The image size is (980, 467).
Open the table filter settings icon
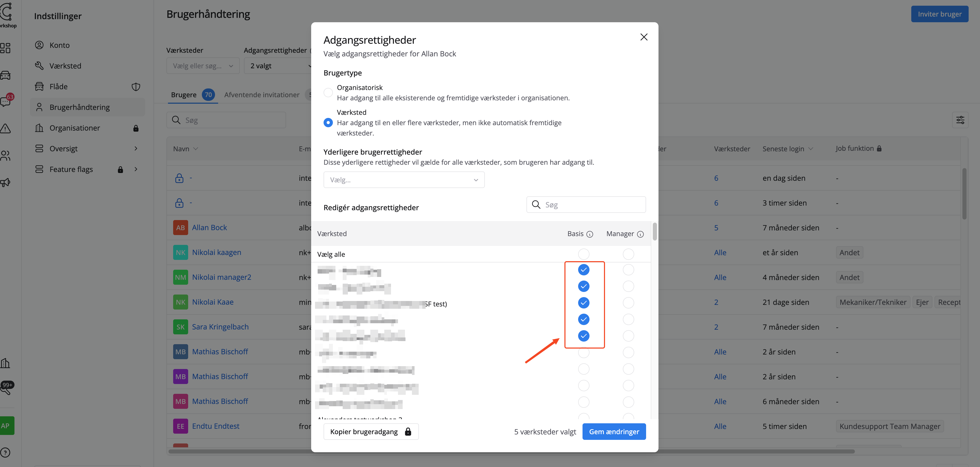tap(960, 120)
